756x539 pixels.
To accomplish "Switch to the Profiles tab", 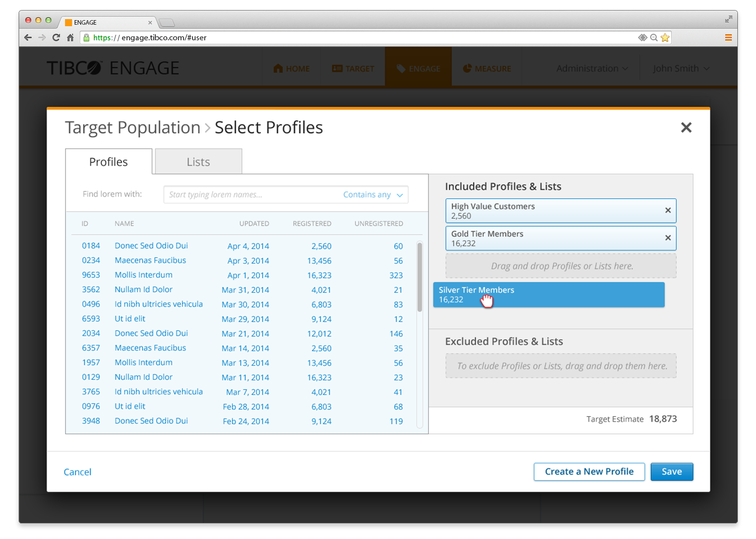I will (x=108, y=162).
